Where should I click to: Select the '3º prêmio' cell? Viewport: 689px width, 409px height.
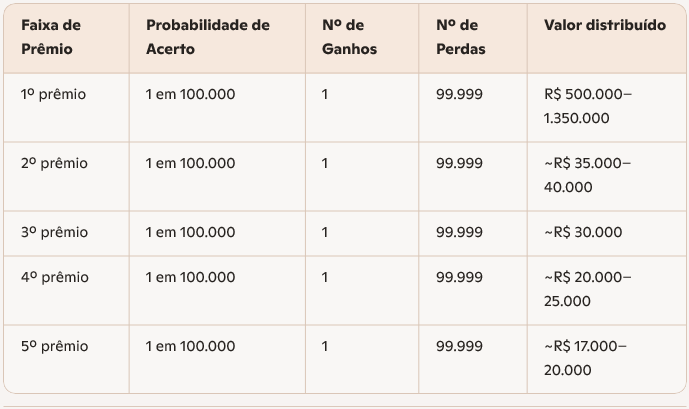point(54,232)
